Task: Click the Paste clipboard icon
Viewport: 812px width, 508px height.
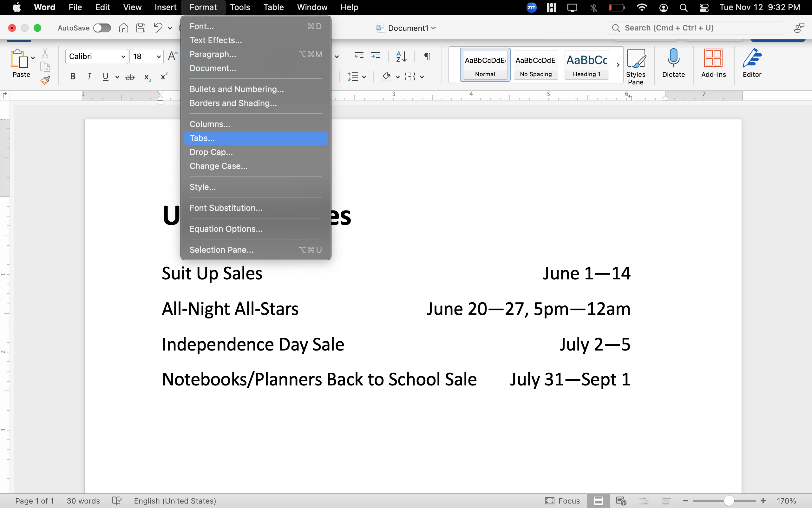Action: click(19, 59)
